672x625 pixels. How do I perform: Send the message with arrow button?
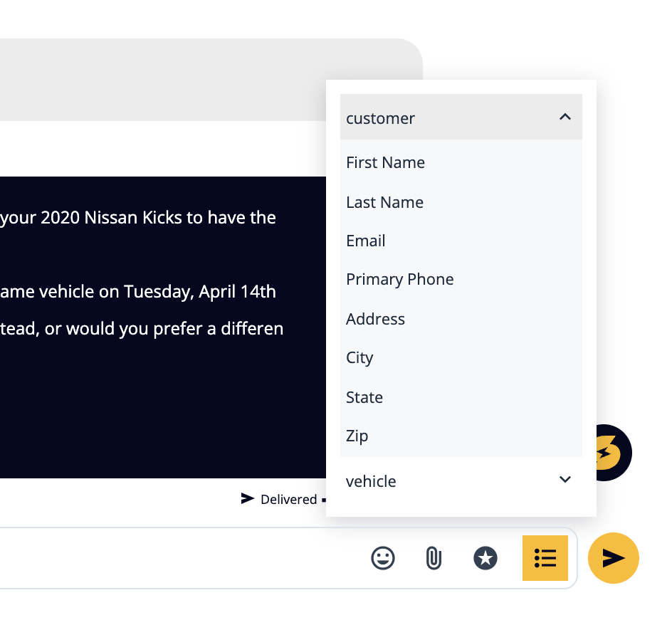pyautogui.click(x=614, y=558)
